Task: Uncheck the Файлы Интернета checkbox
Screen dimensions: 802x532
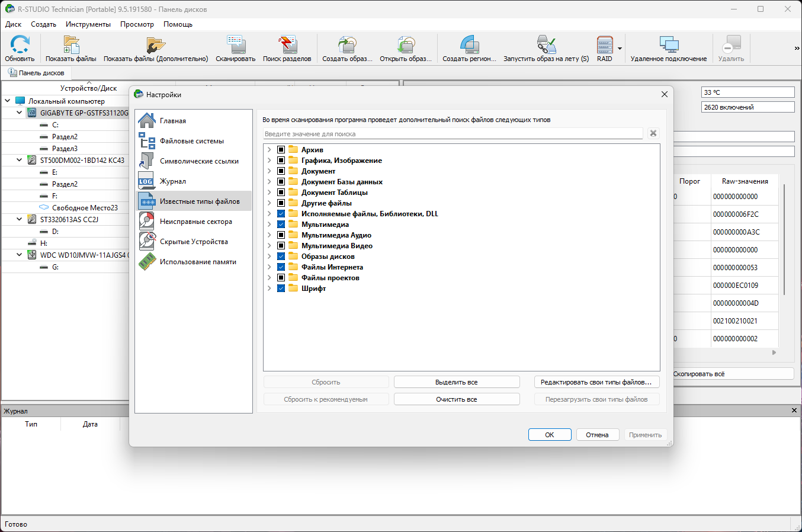Action: [x=281, y=267]
